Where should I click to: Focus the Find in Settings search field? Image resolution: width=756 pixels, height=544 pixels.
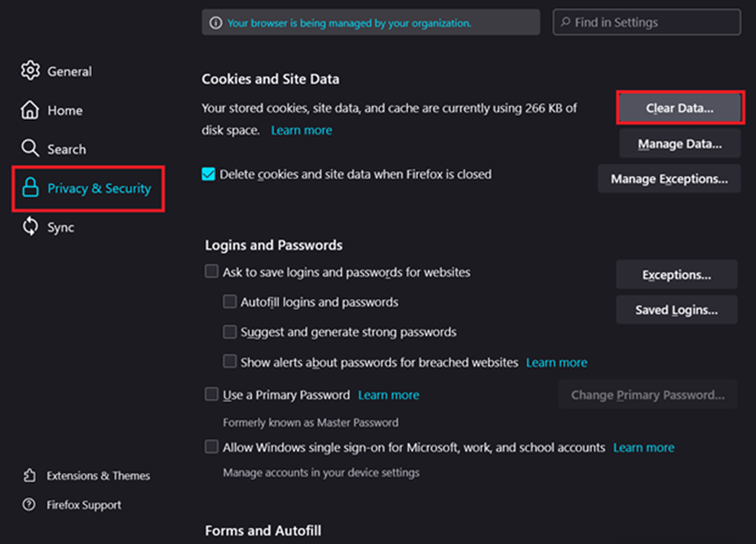point(647,22)
